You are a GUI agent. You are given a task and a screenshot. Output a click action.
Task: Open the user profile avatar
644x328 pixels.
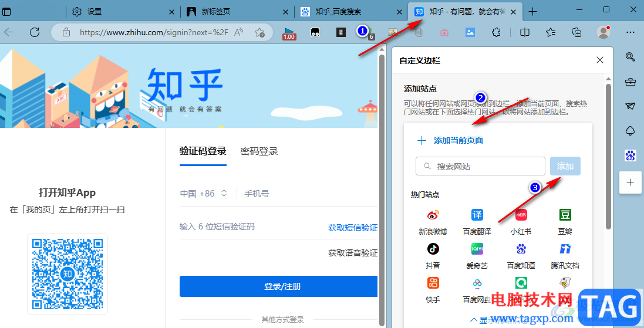coord(603,32)
